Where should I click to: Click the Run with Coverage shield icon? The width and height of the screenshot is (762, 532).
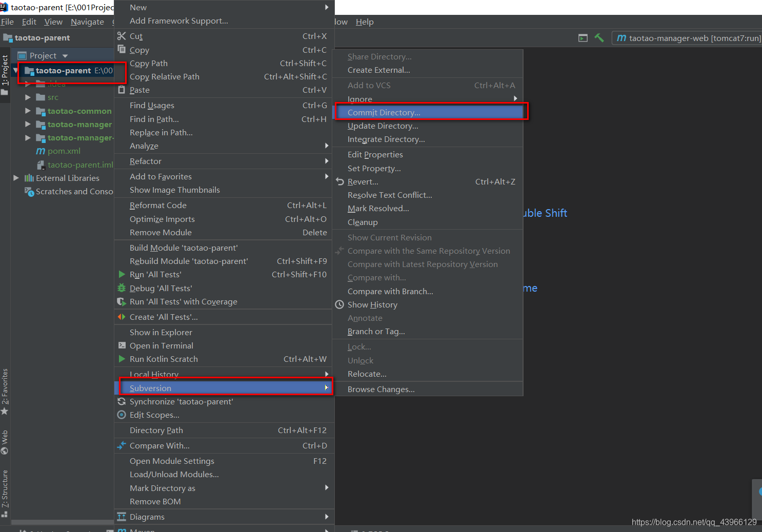pyautogui.click(x=122, y=301)
